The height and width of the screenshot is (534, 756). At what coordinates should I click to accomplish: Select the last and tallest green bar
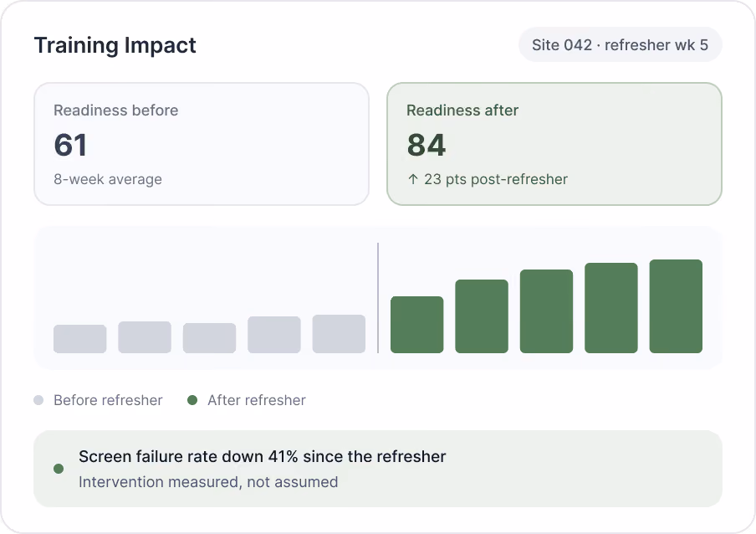676,306
